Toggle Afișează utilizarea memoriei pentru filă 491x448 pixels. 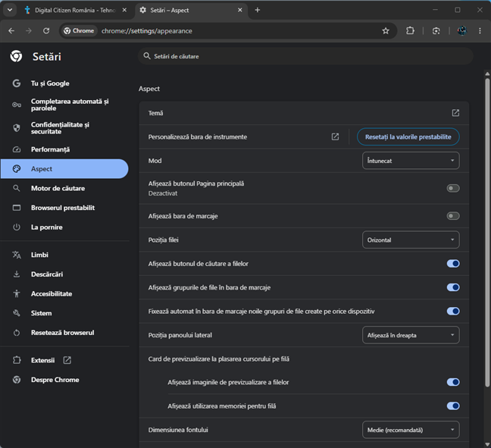[453, 406]
